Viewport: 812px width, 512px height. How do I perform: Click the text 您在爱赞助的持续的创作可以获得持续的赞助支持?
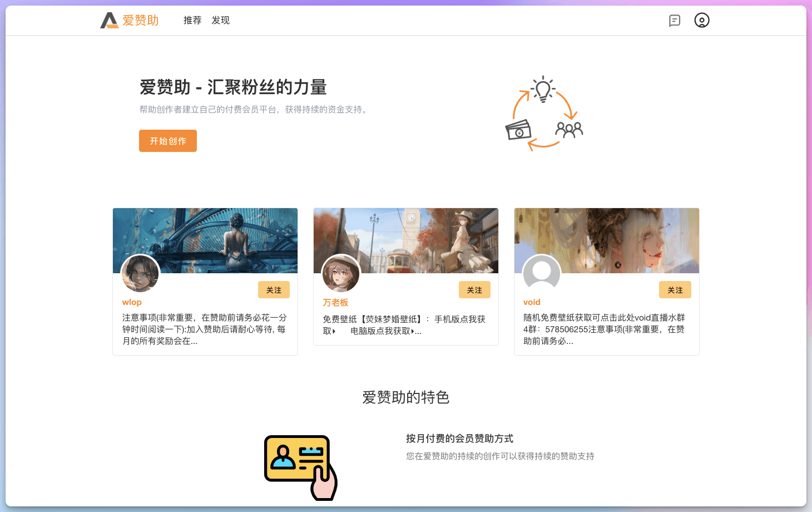[500, 456]
